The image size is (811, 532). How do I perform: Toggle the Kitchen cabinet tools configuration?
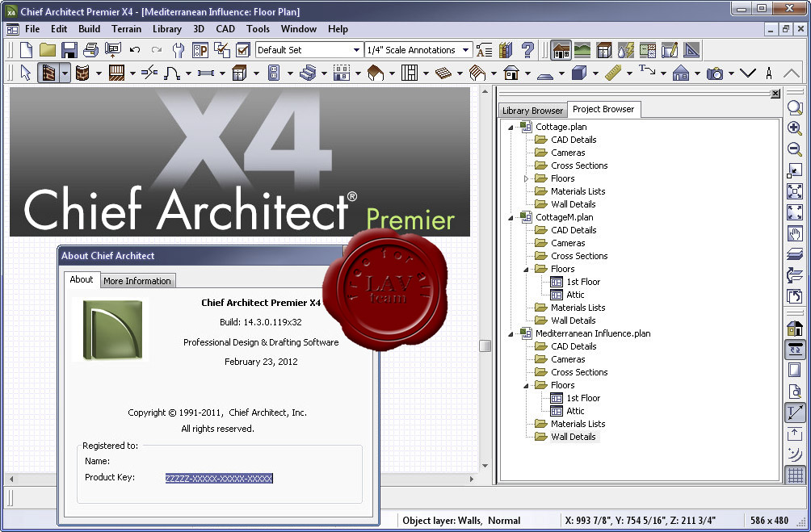pos(604,50)
